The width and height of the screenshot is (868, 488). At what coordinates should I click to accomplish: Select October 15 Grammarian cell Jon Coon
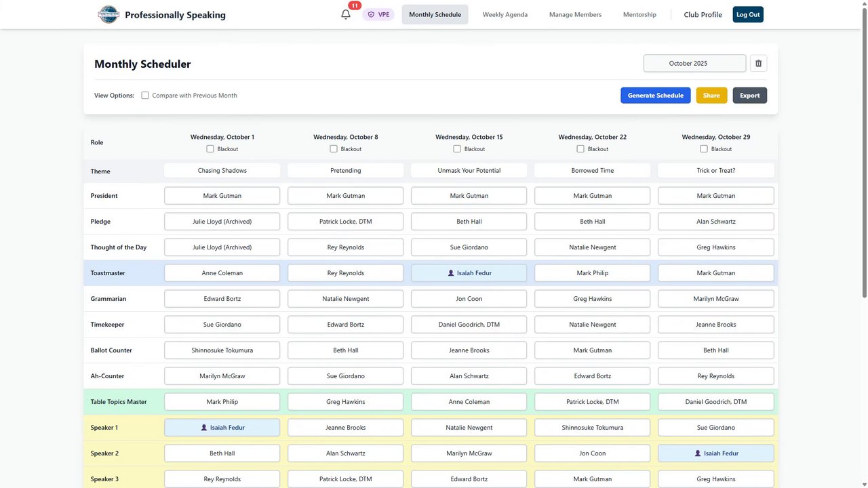click(469, 299)
